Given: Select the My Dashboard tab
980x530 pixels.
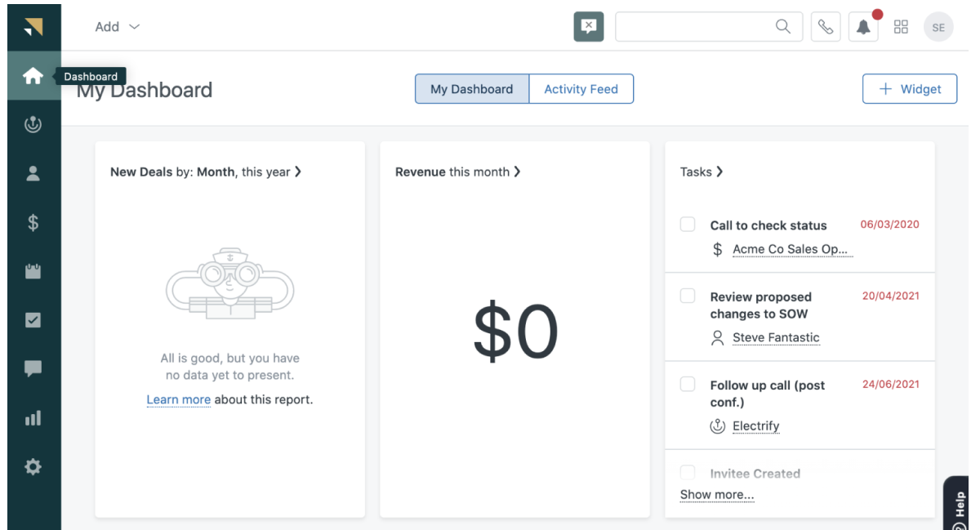Looking at the screenshot, I should click(x=472, y=89).
